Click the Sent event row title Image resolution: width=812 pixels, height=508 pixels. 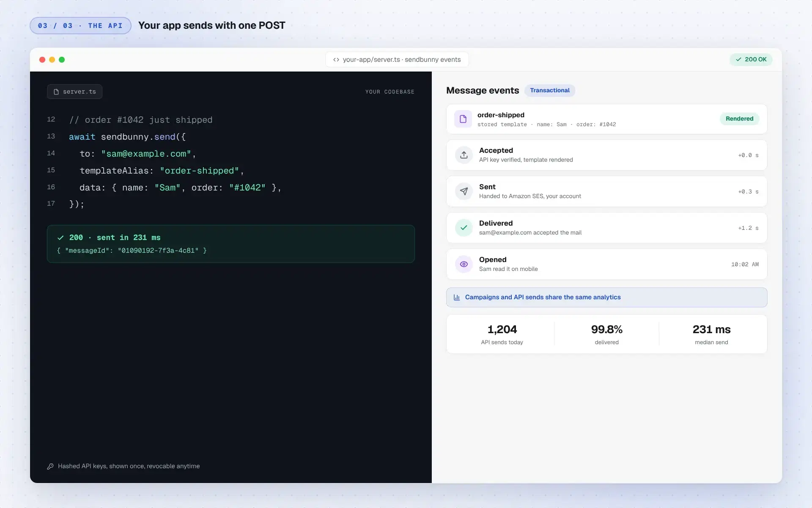point(487,187)
